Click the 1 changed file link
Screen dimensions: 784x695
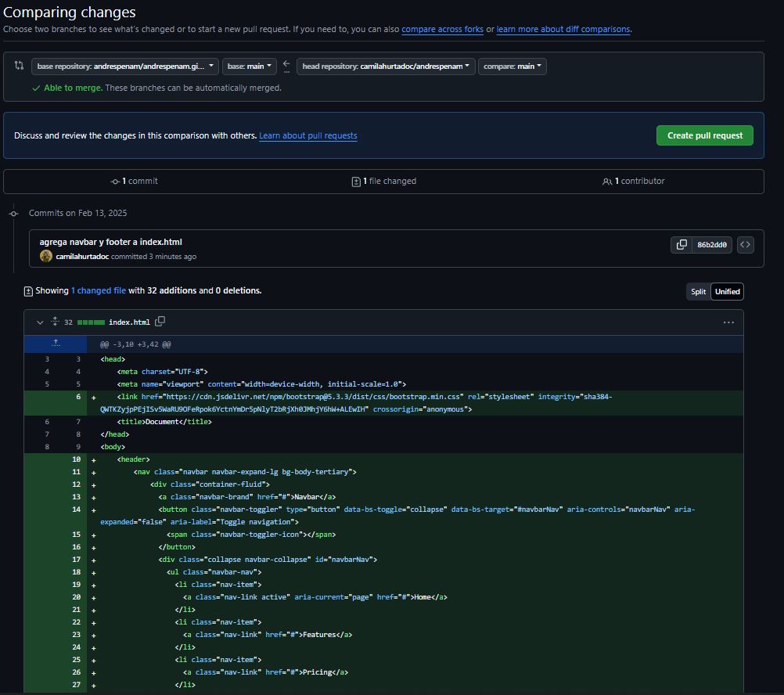[99, 290]
